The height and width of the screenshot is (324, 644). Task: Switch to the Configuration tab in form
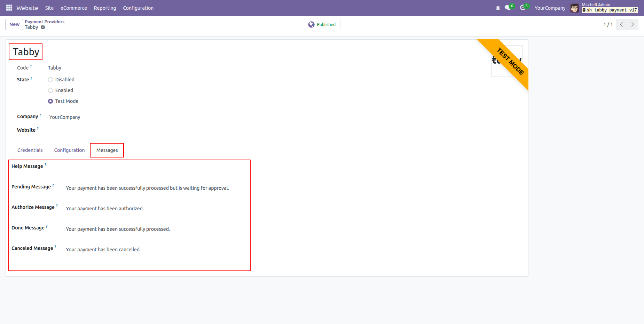(x=69, y=150)
